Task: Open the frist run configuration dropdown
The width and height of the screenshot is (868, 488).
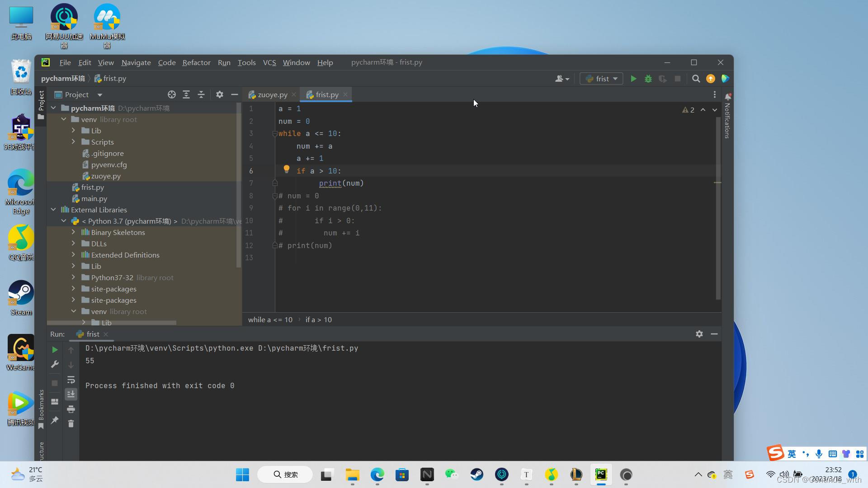Action: tap(601, 79)
